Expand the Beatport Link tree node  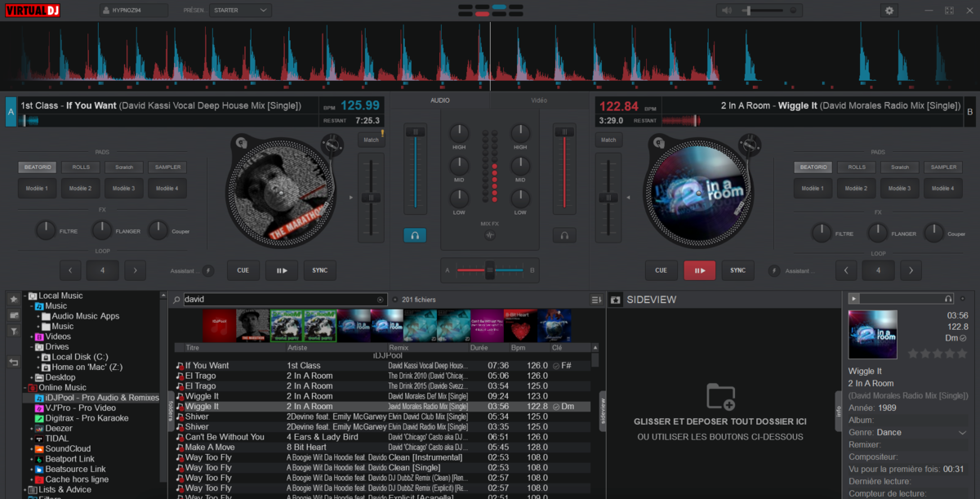coord(32,459)
